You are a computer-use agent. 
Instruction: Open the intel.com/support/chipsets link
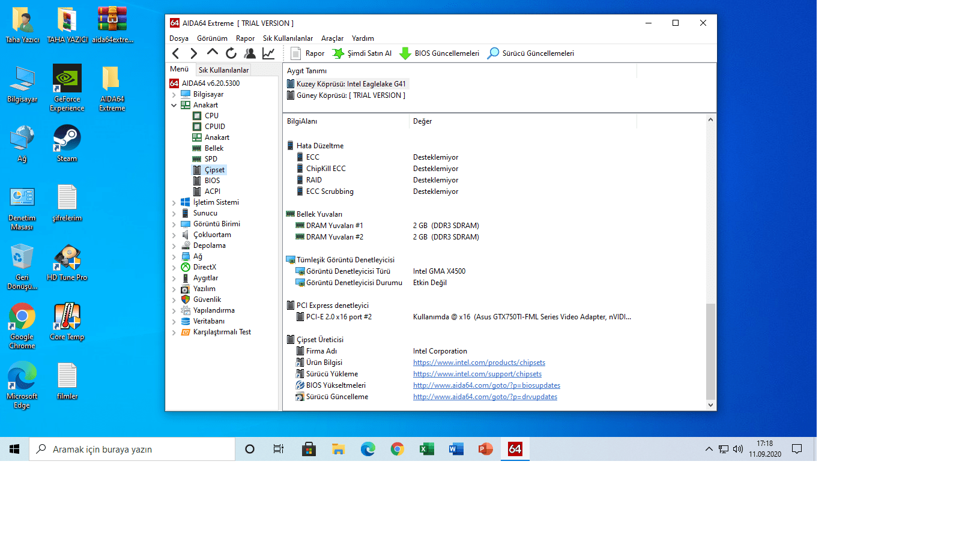point(477,374)
